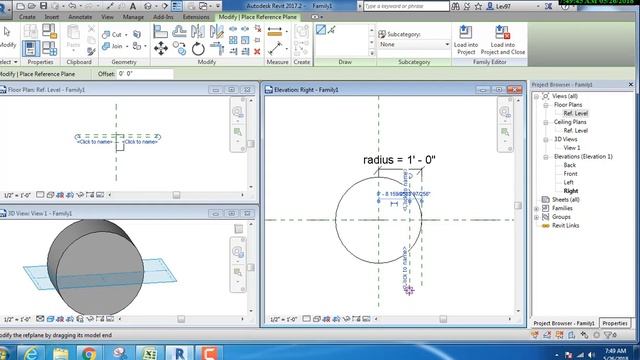Viewport: 640px width, 360px height.
Task: Open the Annotate ribbon tab
Action: click(80, 17)
